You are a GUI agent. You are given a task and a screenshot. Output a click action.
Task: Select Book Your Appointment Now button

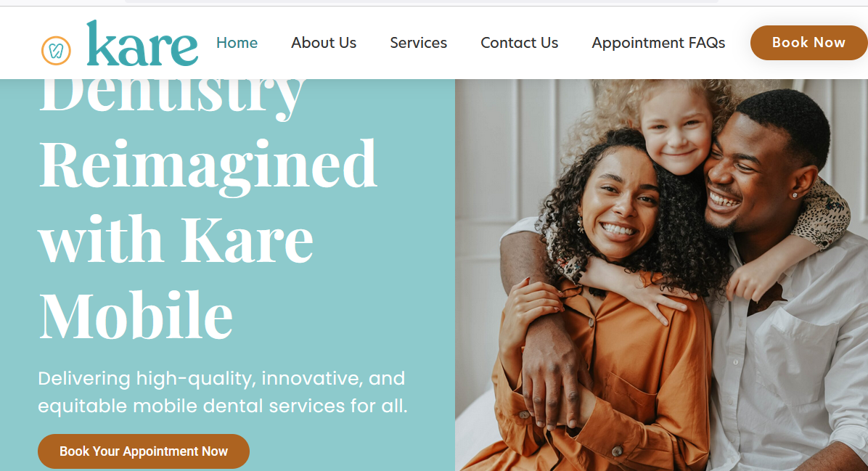coord(144,451)
